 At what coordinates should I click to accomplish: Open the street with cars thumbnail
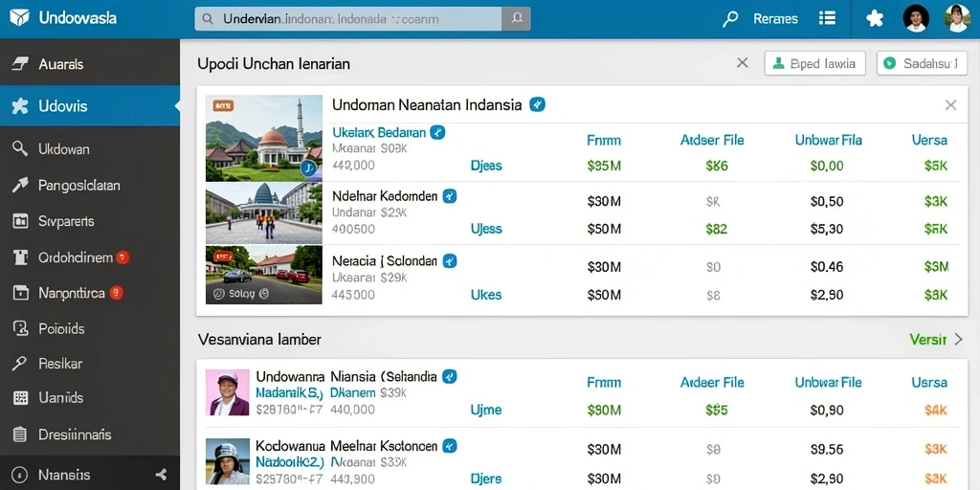[264, 275]
